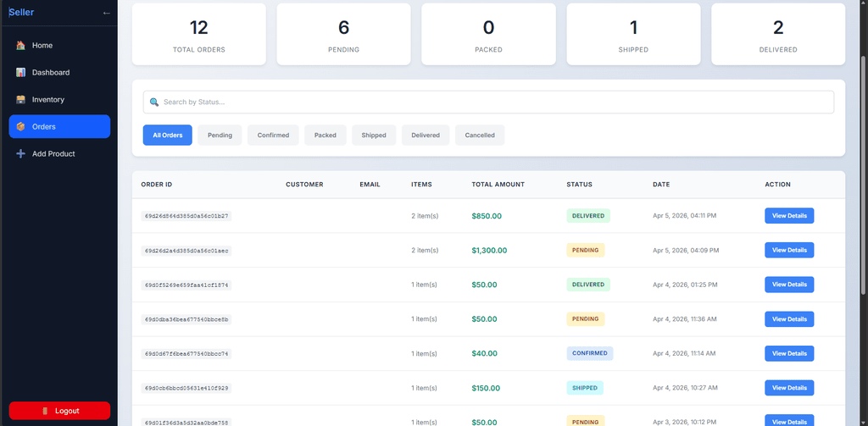Click the Orders package icon

pos(20,127)
